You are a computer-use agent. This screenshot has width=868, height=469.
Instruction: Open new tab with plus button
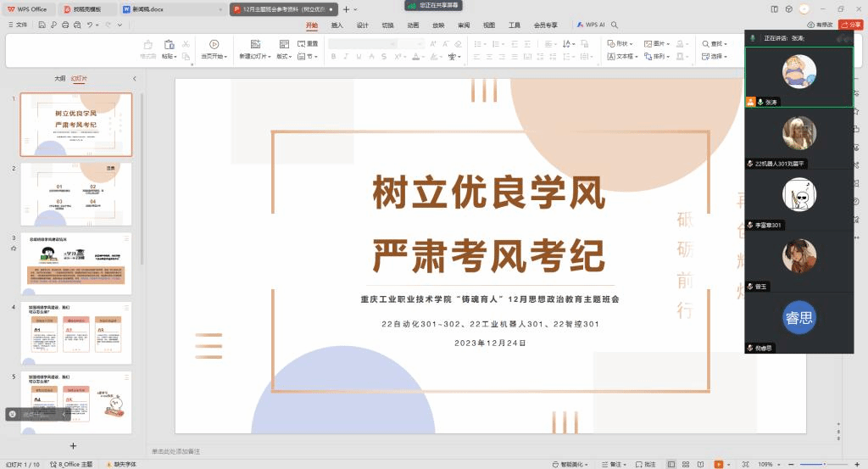pyautogui.click(x=347, y=9)
